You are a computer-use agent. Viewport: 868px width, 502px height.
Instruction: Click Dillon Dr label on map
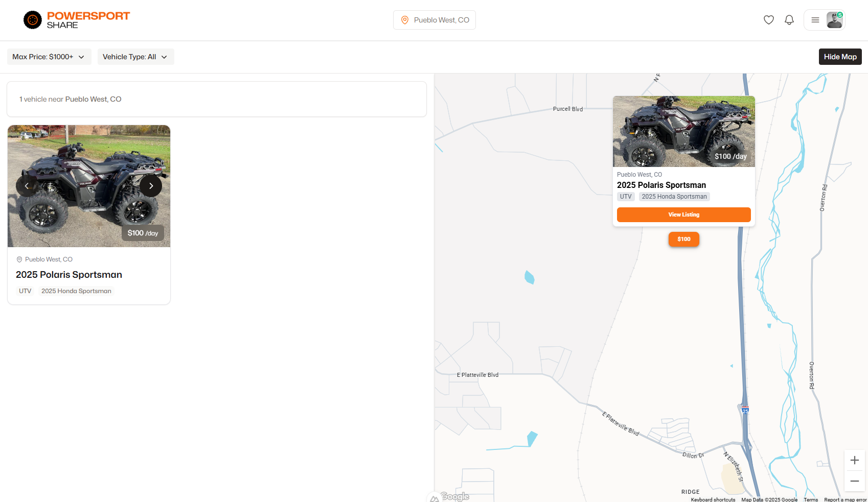click(693, 455)
